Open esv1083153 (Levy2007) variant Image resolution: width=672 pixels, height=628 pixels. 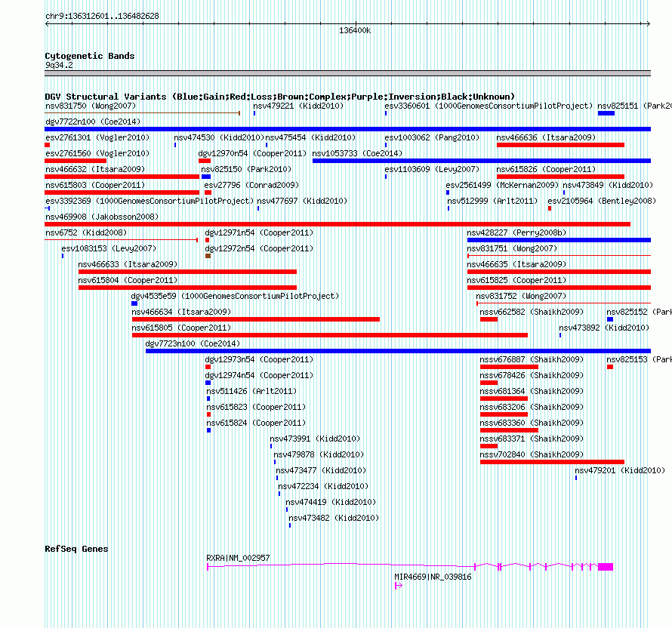[x=109, y=248]
